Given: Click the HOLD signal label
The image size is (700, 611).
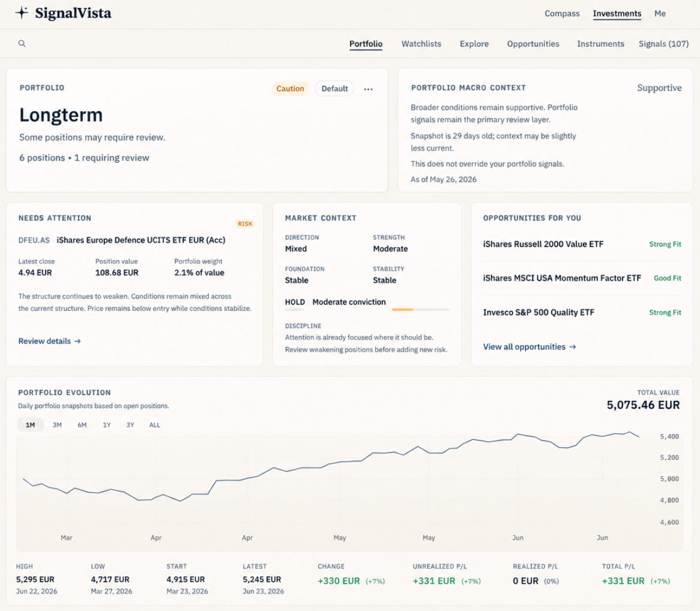Looking at the screenshot, I should pyautogui.click(x=295, y=302).
